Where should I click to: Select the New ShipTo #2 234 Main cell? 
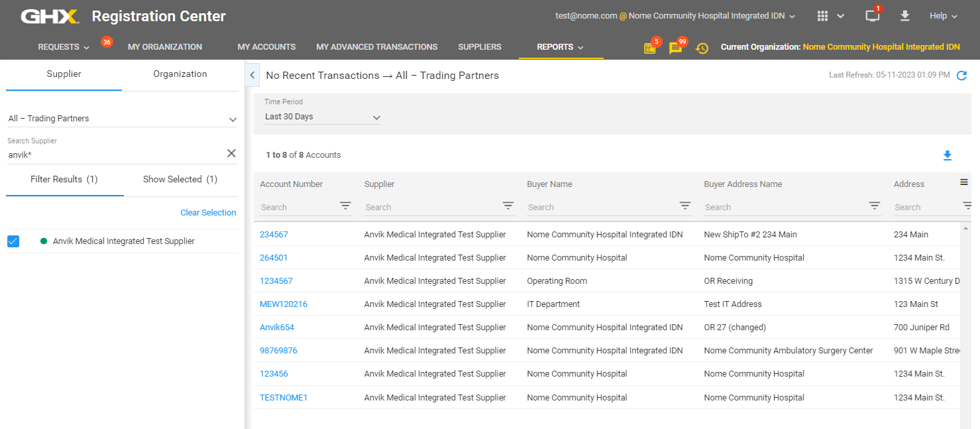coord(751,235)
